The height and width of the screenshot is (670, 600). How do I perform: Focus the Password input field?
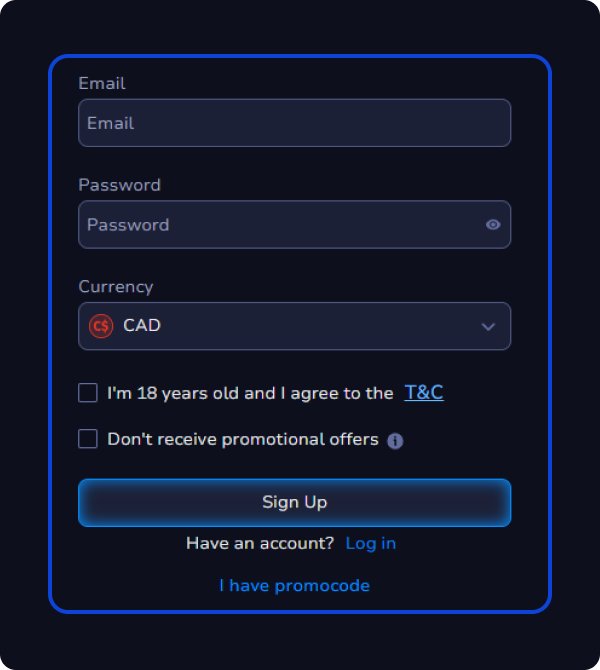click(x=280, y=225)
